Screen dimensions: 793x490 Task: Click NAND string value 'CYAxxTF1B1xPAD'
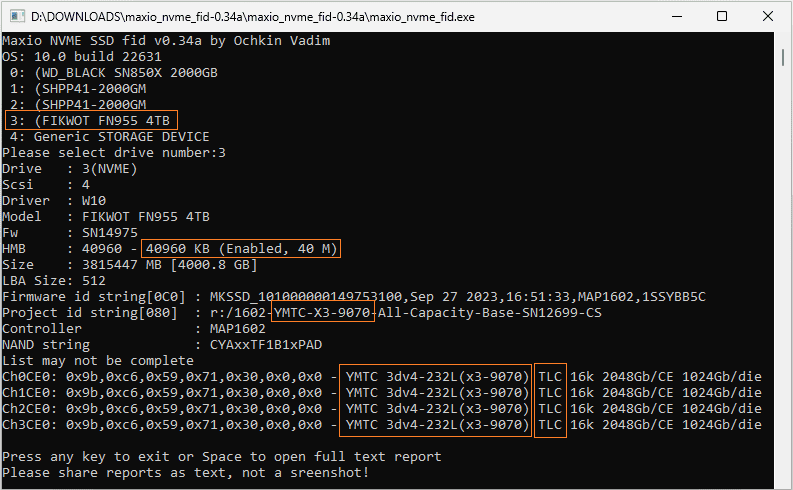tap(266, 345)
